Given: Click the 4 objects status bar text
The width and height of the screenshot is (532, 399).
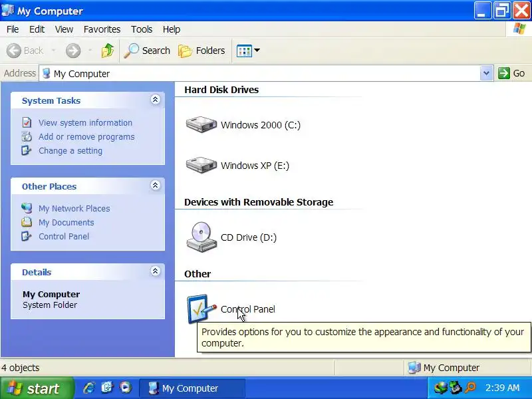Looking at the screenshot, I should point(21,368).
